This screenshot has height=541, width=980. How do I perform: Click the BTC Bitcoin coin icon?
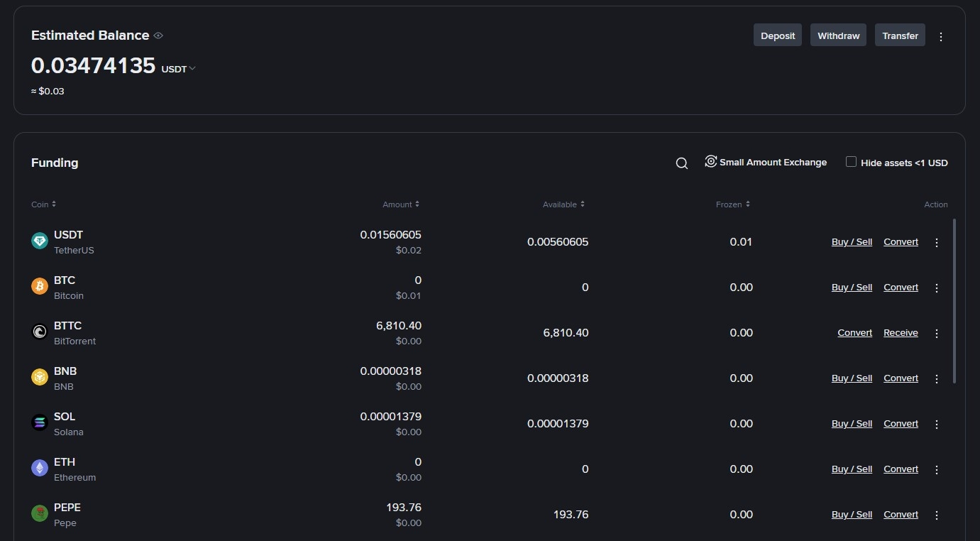[x=40, y=287]
